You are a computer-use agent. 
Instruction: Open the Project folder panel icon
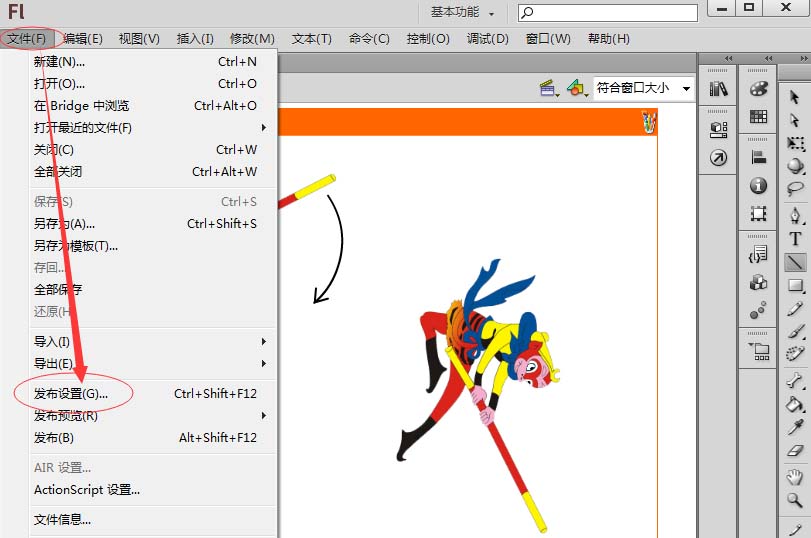coord(759,351)
